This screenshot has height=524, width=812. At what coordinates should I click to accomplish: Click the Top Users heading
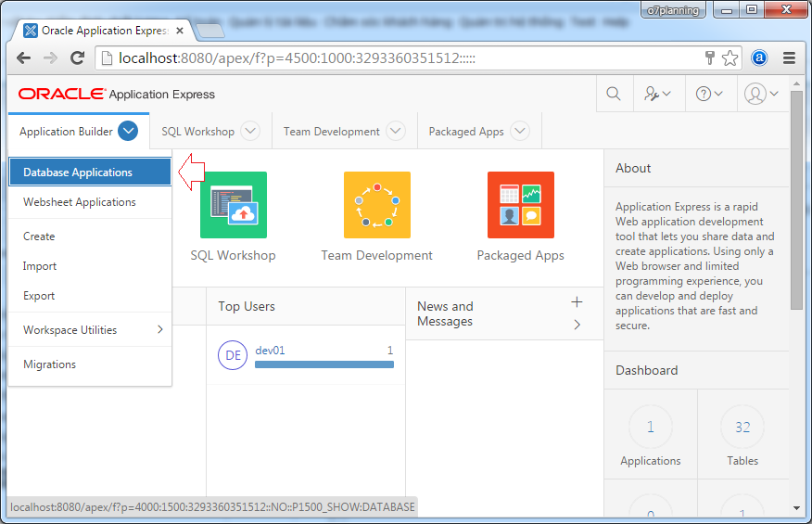(247, 306)
